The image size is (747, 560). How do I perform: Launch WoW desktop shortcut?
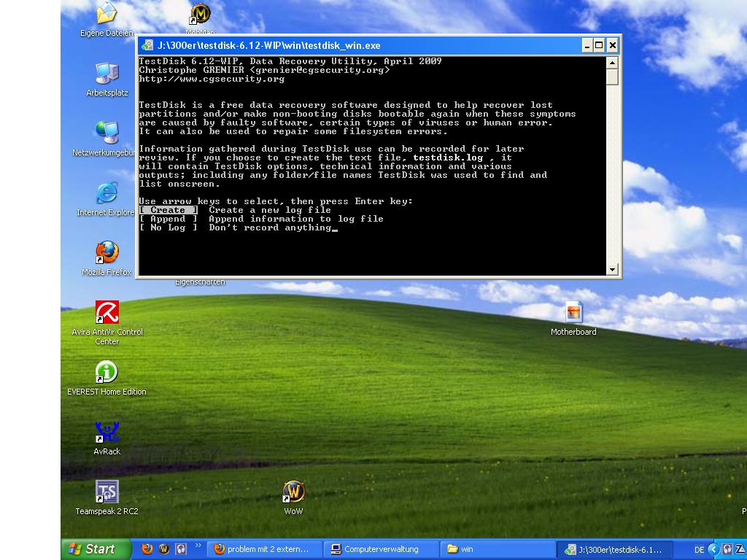(x=293, y=497)
